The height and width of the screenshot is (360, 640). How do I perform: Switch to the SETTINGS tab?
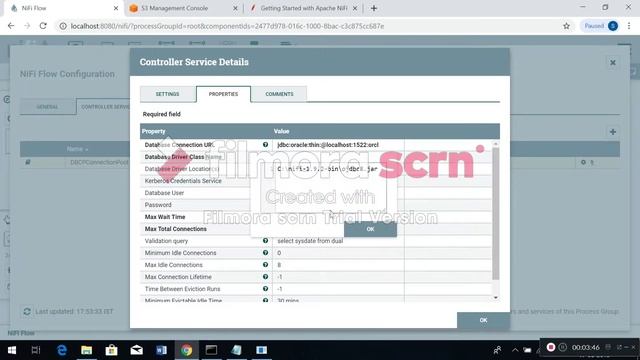167,94
